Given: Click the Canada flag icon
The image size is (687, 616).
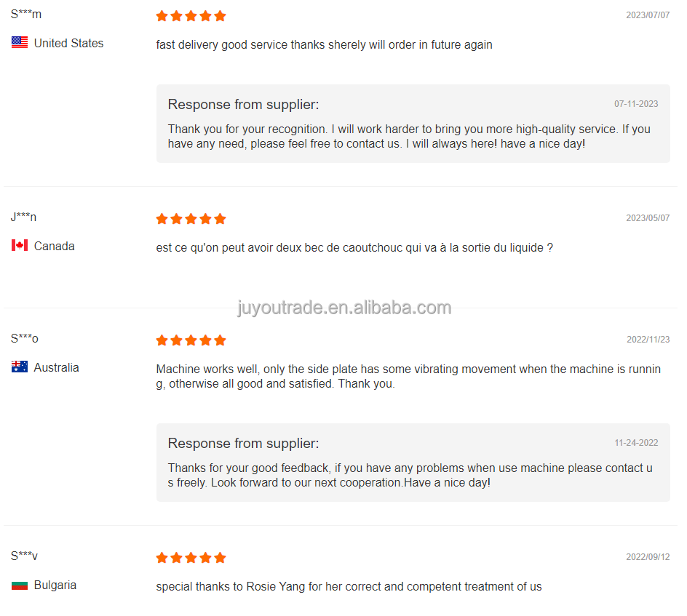Looking at the screenshot, I should click(x=20, y=246).
